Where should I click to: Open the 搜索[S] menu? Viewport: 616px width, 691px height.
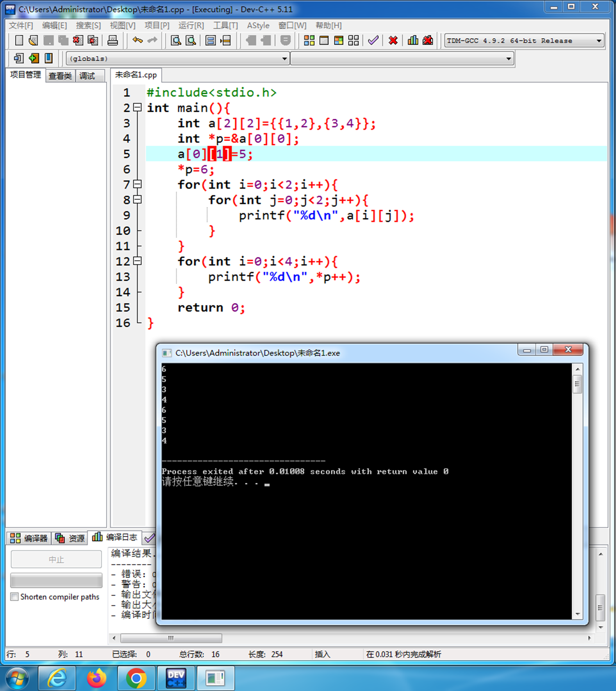pyautogui.click(x=88, y=25)
